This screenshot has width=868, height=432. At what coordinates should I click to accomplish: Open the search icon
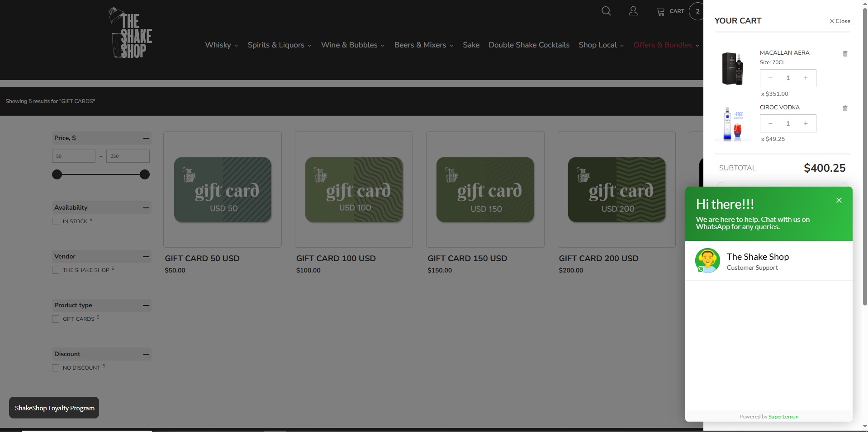coord(606,11)
